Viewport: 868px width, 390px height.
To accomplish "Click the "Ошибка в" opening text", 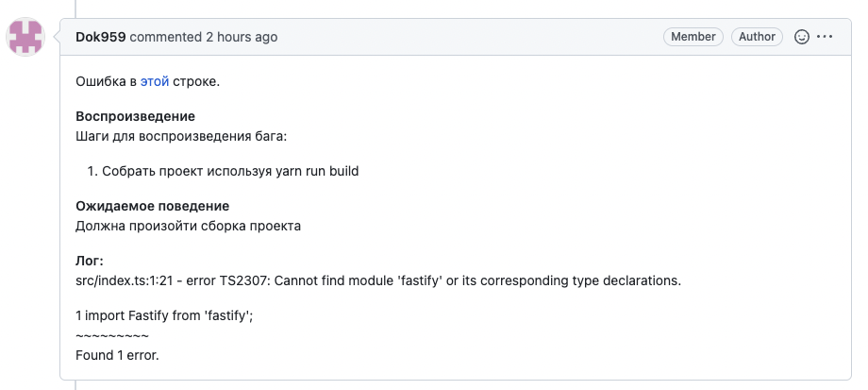I will [106, 82].
